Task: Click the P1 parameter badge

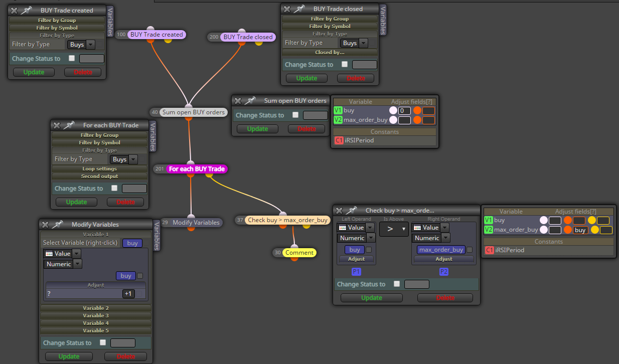Action: coord(356,271)
